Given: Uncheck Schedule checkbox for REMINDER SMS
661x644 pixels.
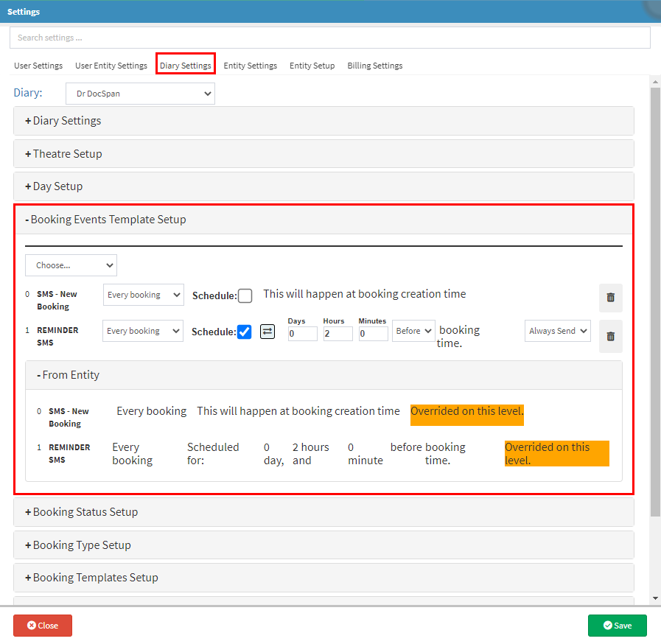Looking at the screenshot, I should tap(245, 332).
